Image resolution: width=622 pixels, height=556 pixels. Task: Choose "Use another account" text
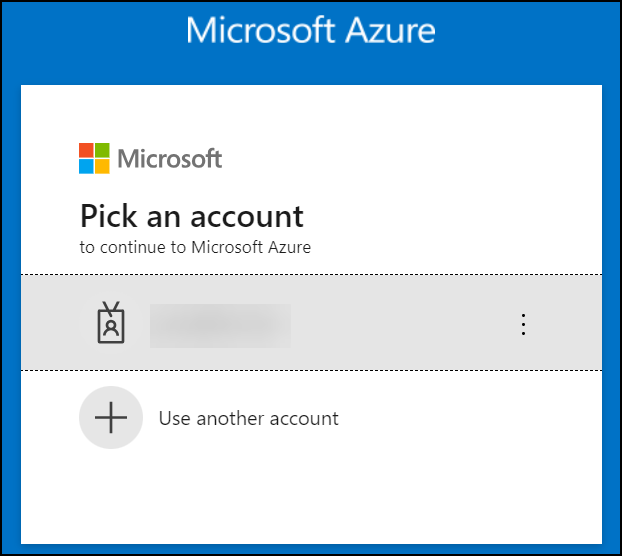pos(248,418)
